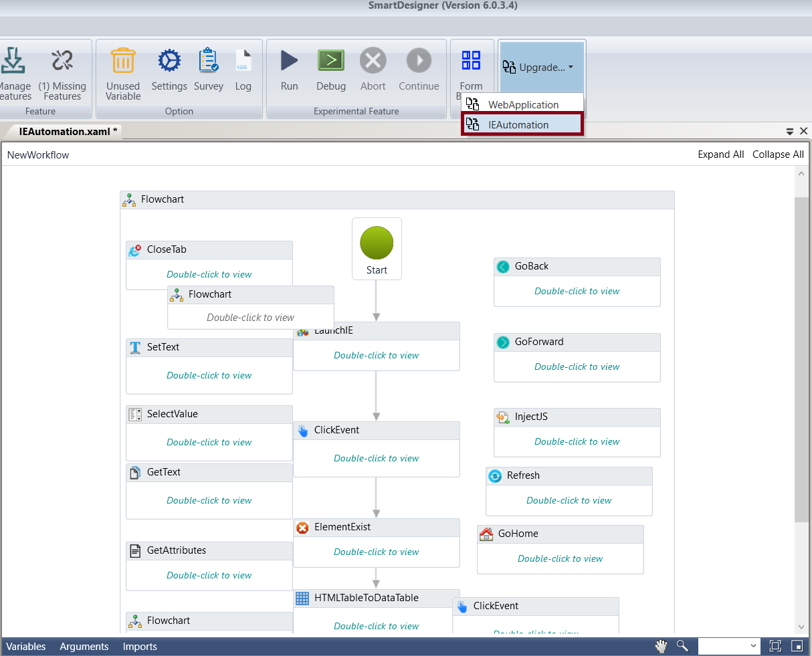Screen dimensions: 812x656
Task: Click the fit to screen icon
Action: point(775,646)
